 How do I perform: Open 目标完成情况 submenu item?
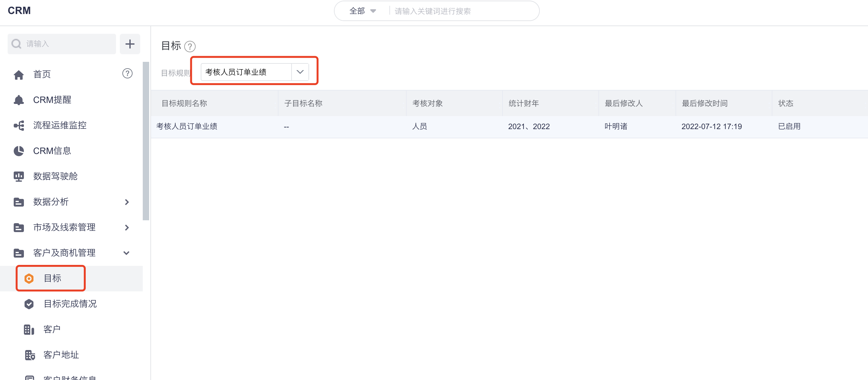(70, 304)
